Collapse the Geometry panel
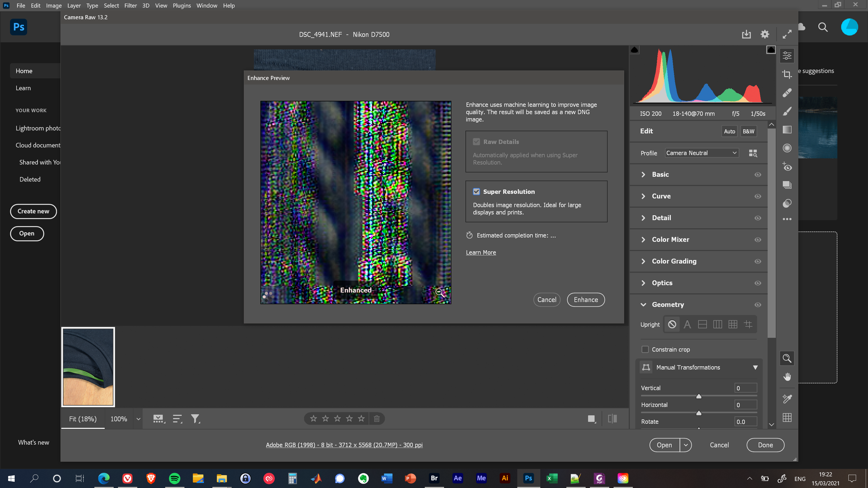Image resolution: width=868 pixels, height=488 pixels. [x=643, y=305]
